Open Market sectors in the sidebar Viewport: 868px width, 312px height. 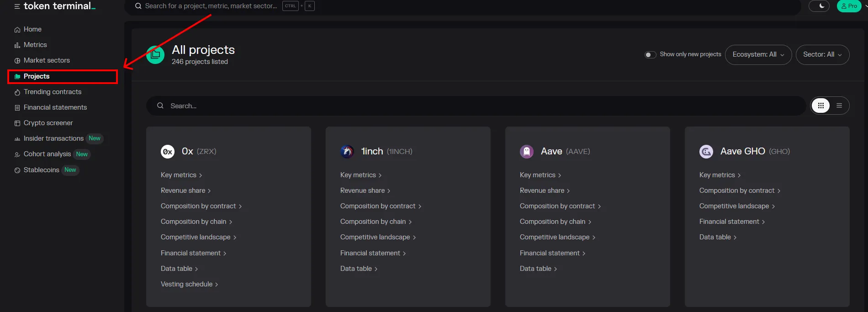tap(47, 60)
